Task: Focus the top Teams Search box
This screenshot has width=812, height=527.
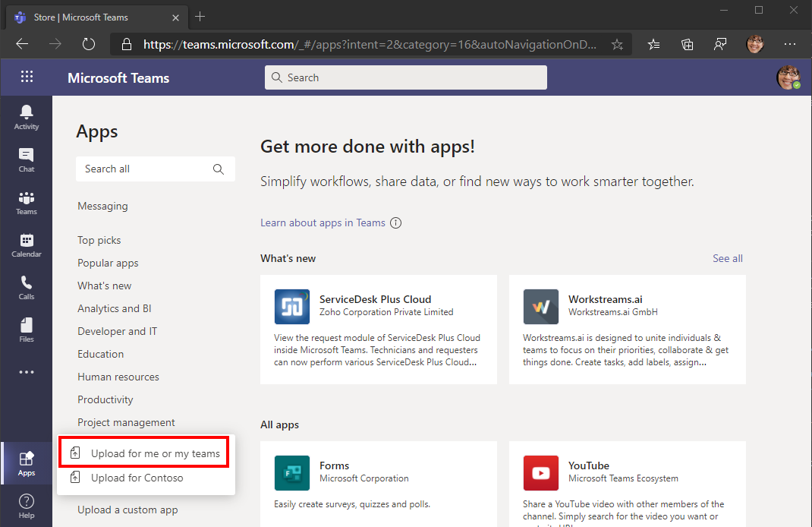Action: point(405,77)
